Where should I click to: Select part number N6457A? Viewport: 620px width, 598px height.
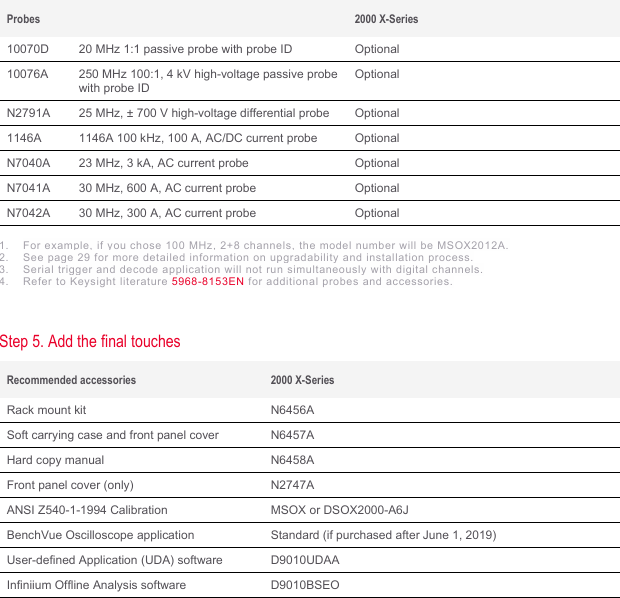(x=292, y=435)
